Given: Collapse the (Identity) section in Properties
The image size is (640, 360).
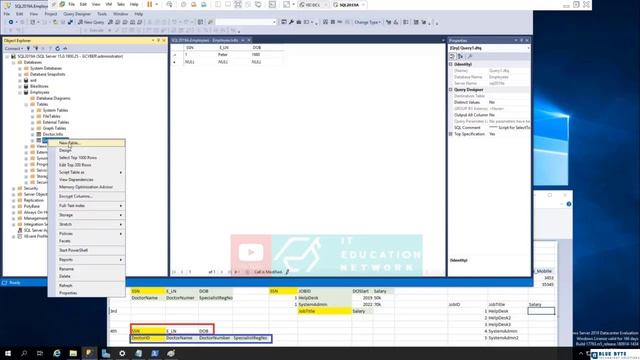Looking at the screenshot, I should pyautogui.click(x=451, y=64).
